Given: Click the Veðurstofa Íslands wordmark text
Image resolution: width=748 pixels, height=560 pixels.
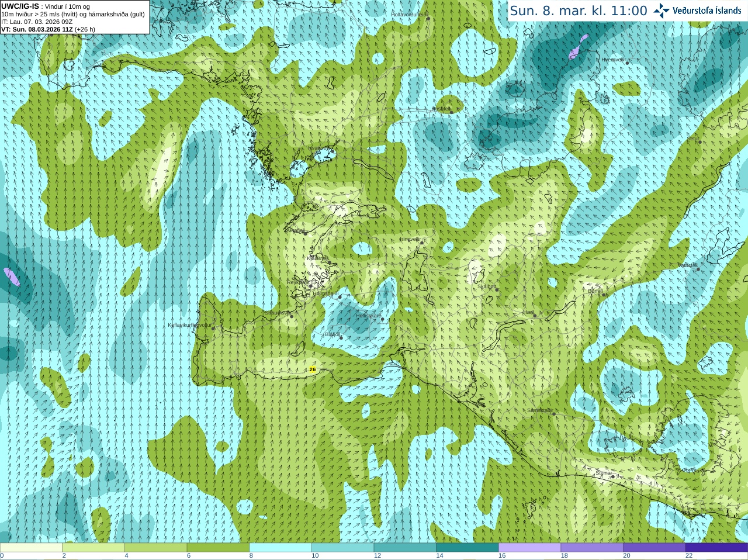Looking at the screenshot, I should 707,11.
